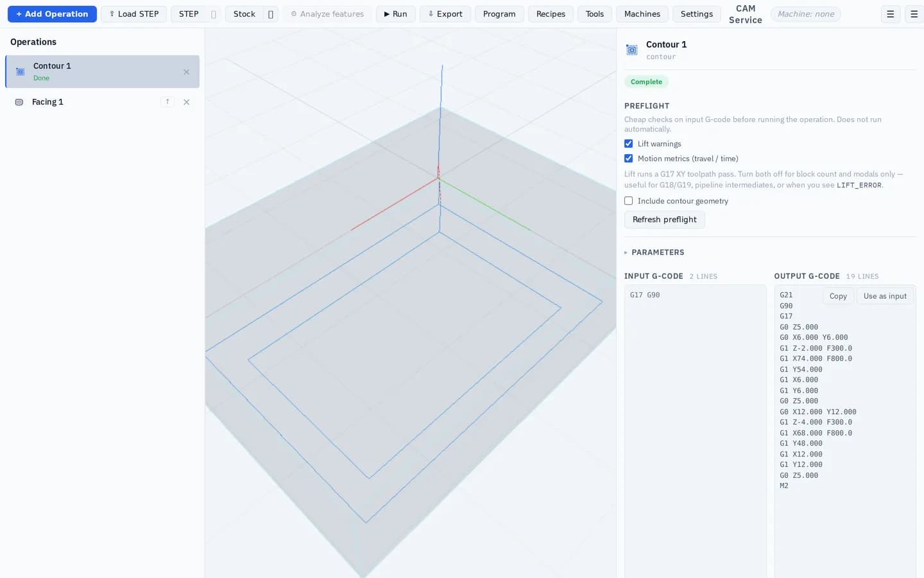
Task: Click the first hamburger panel icon
Action: point(891,14)
